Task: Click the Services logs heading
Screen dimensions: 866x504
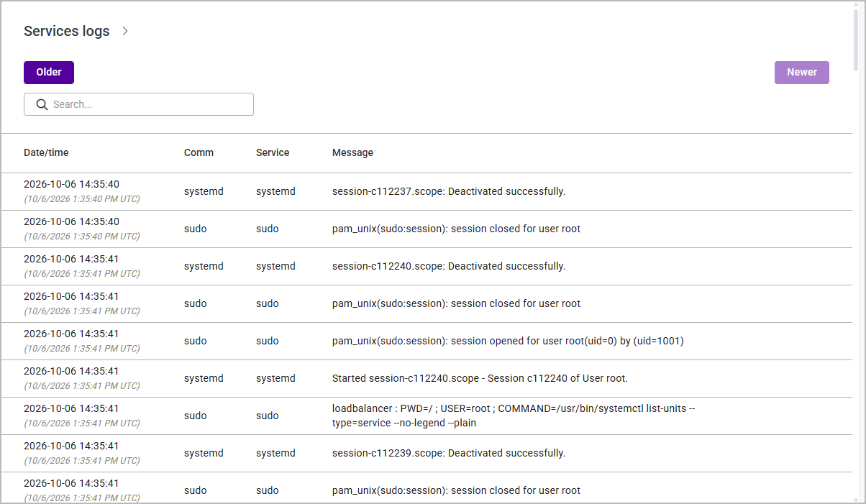Action: [x=67, y=31]
